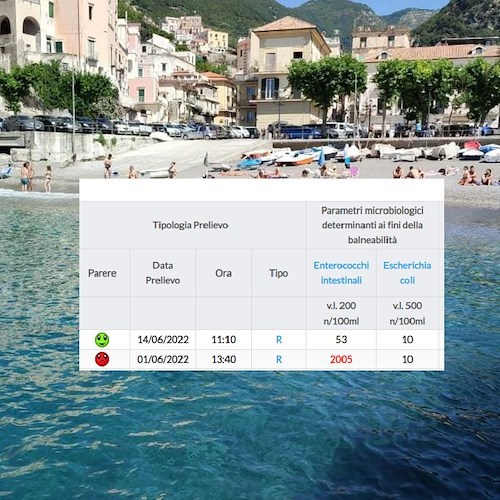Click the Parere column header

point(102,273)
